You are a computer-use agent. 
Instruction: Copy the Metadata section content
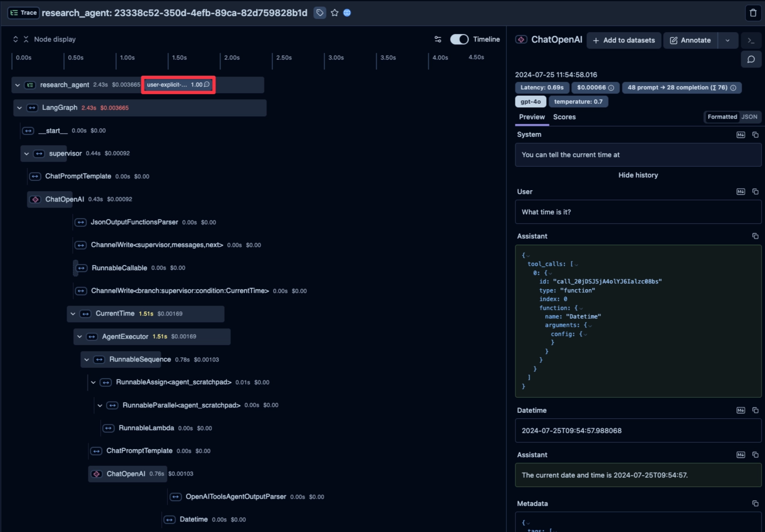tap(756, 504)
